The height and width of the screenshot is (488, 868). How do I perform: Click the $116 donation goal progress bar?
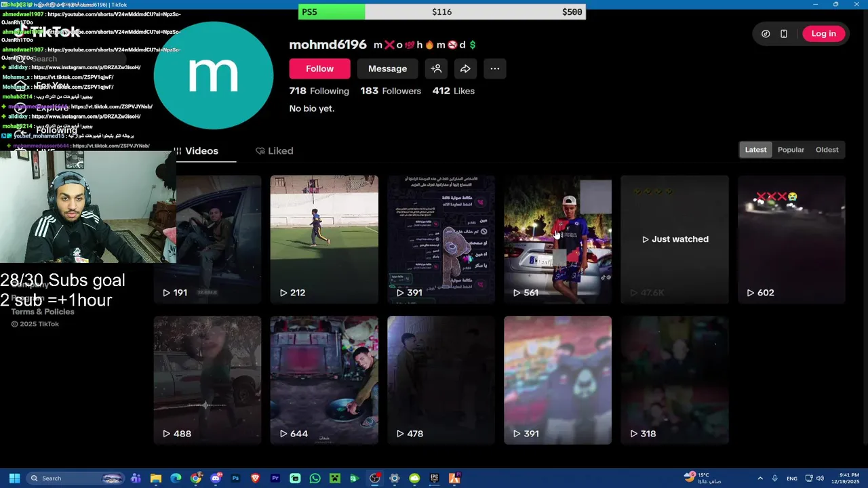coord(441,12)
